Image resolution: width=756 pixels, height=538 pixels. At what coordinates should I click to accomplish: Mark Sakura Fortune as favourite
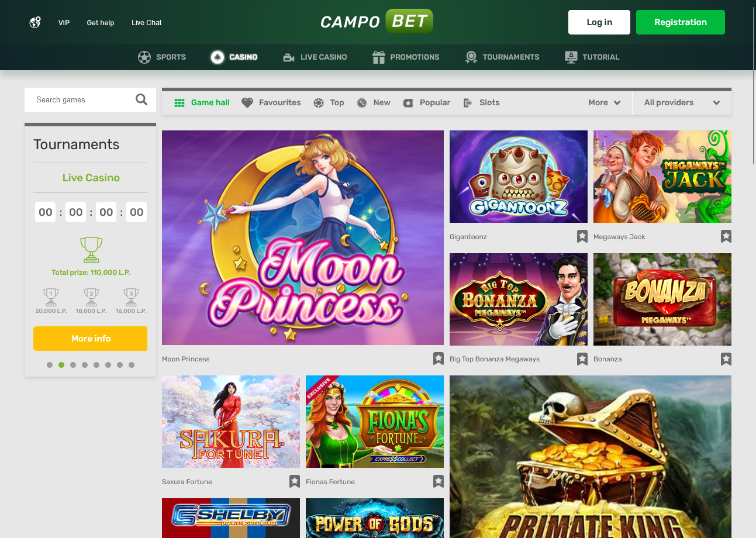(x=295, y=481)
